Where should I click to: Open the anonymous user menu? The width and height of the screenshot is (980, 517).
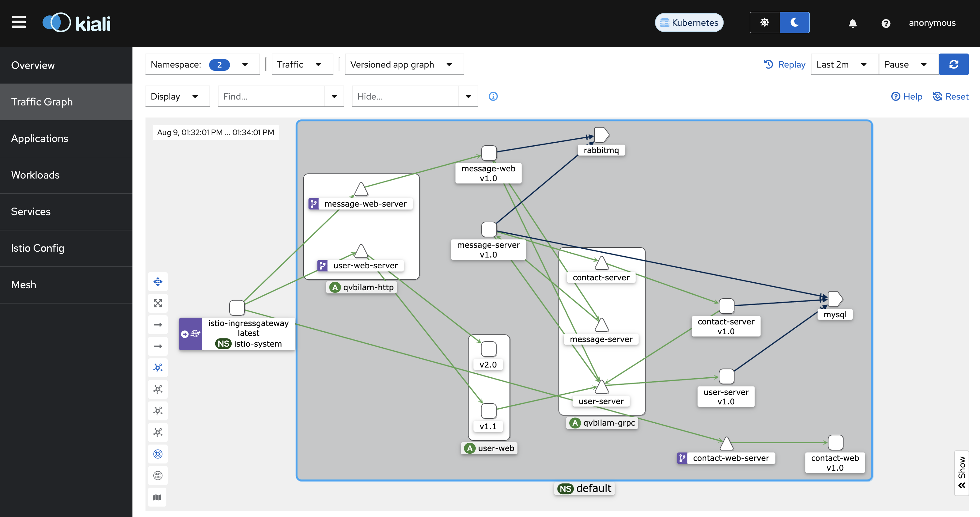pyautogui.click(x=932, y=23)
